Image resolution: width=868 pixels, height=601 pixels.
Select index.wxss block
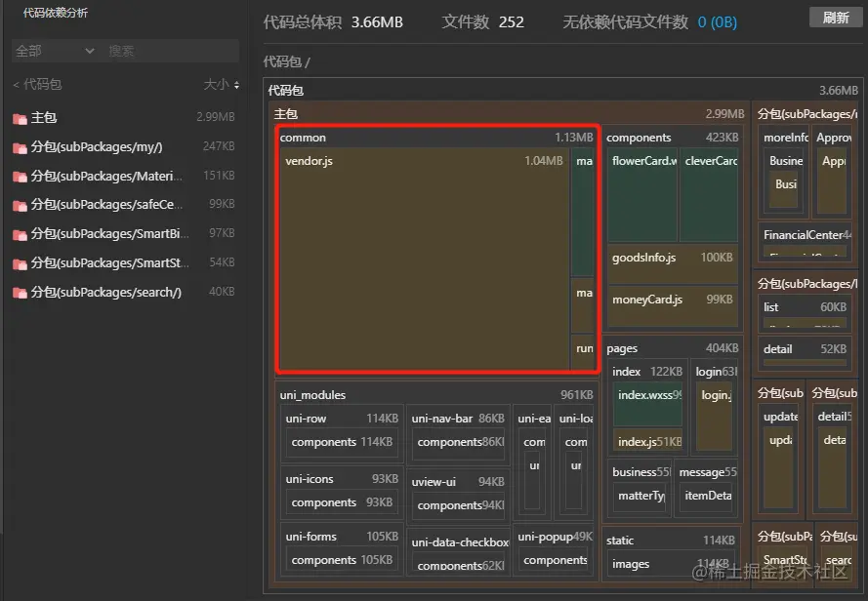(x=647, y=404)
